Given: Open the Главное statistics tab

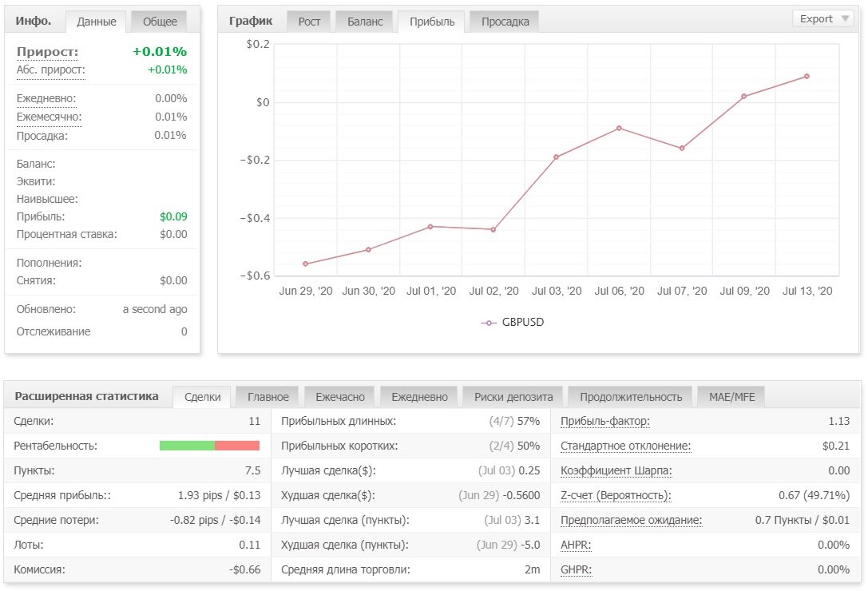Looking at the screenshot, I should [268, 397].
